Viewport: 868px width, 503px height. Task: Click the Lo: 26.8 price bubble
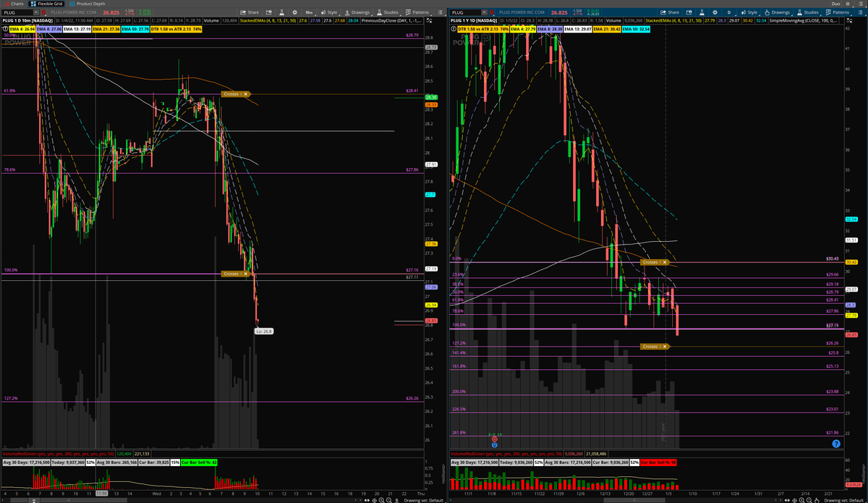(263, 331)
